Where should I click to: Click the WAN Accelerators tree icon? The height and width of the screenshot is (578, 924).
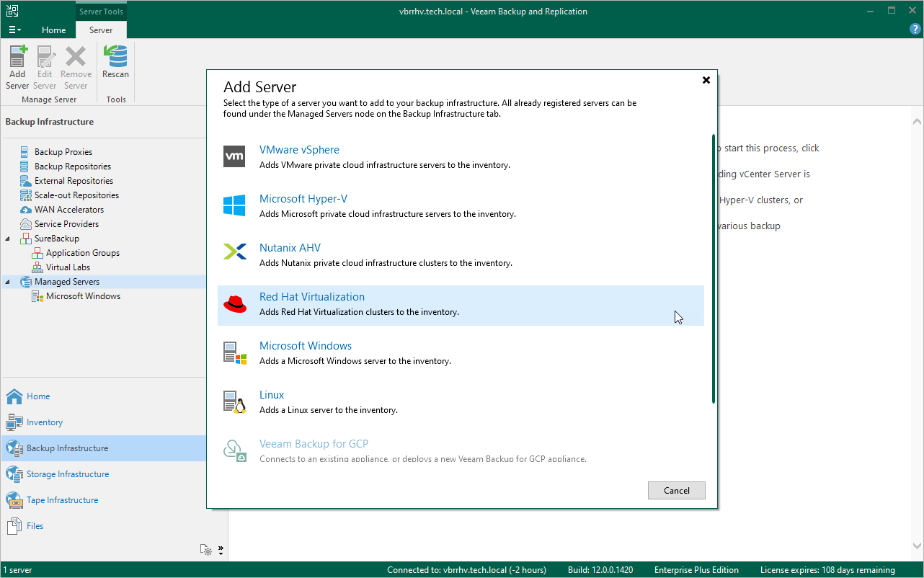26,210
